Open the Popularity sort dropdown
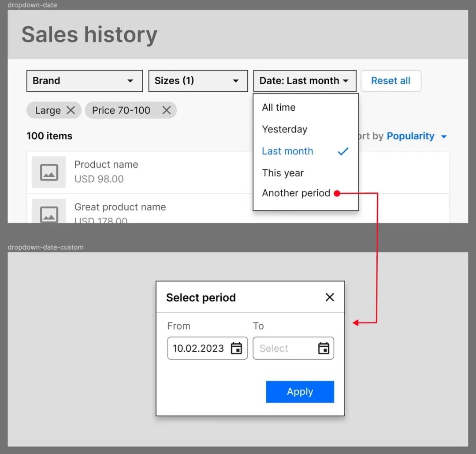476x454 pixels. (416, 136)
